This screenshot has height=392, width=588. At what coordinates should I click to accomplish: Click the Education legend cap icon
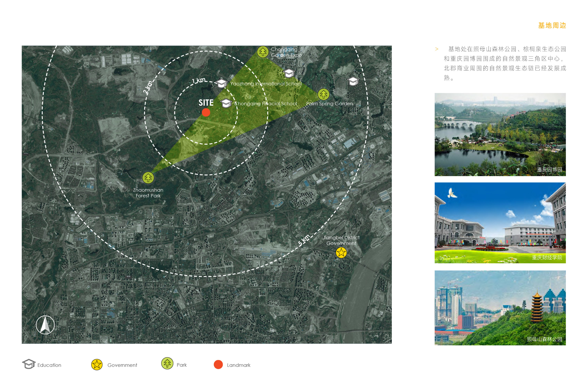[29, 364]
